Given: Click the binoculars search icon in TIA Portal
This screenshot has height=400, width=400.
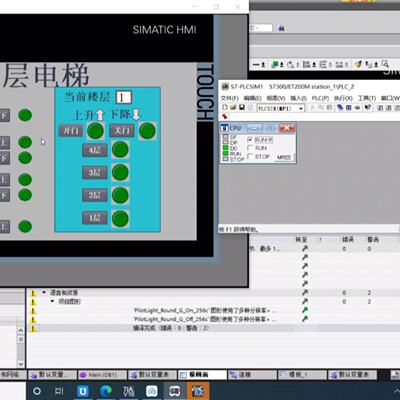Looking at the screenshot, I should 281,28.
